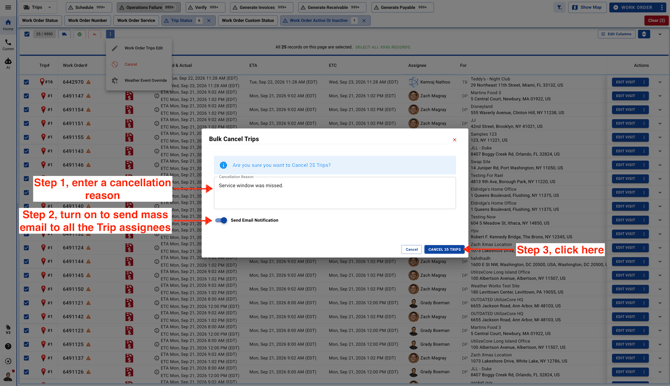
Task: Uncheck the row checkbox for 6491137
Action: pos(26,358)
